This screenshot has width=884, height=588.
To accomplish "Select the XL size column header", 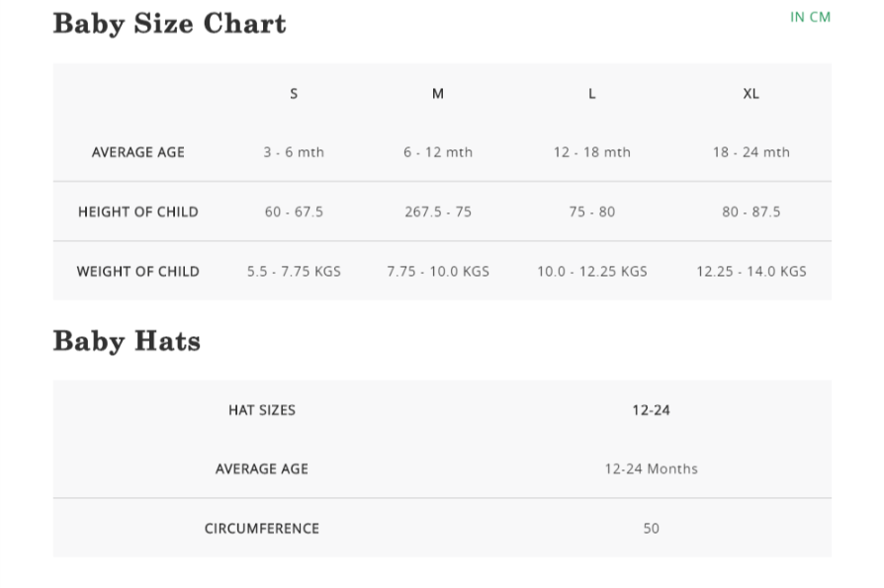I will 751,93.
